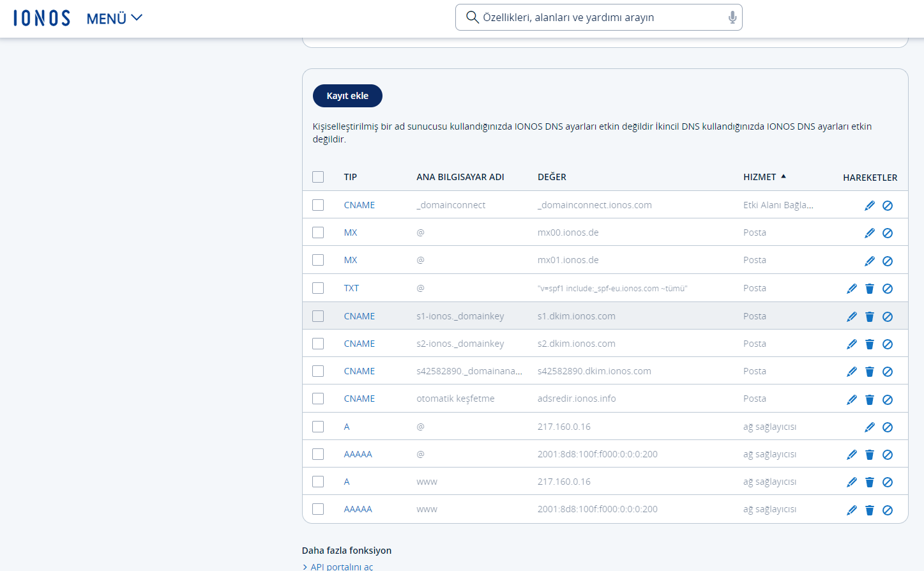This screenshot has width=924, height=571.
Task: Tick the select-all checkbox in table header
Action: [318, 177]
